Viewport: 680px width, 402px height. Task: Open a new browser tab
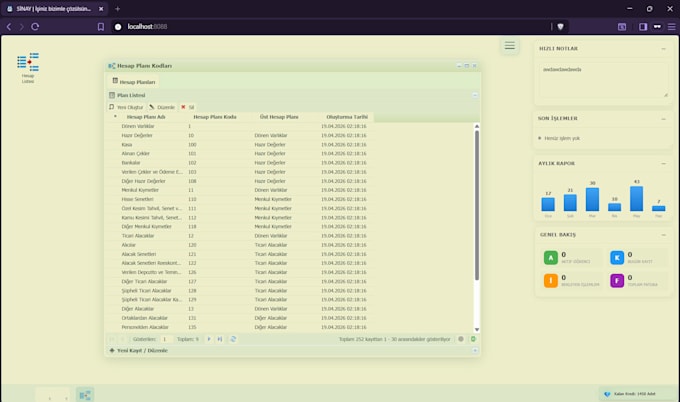pos(117,9)
